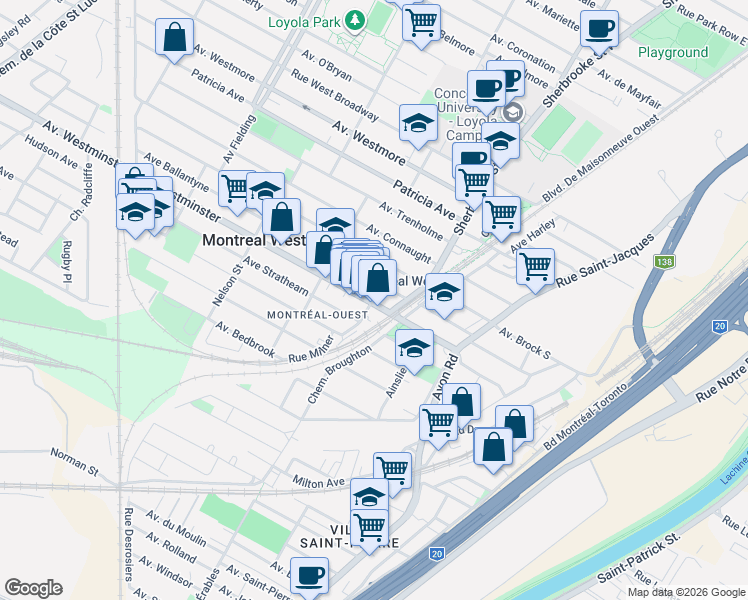
Task: Click the bag marker near Bd Montréal-Toronto
Action: pos(493,447)
